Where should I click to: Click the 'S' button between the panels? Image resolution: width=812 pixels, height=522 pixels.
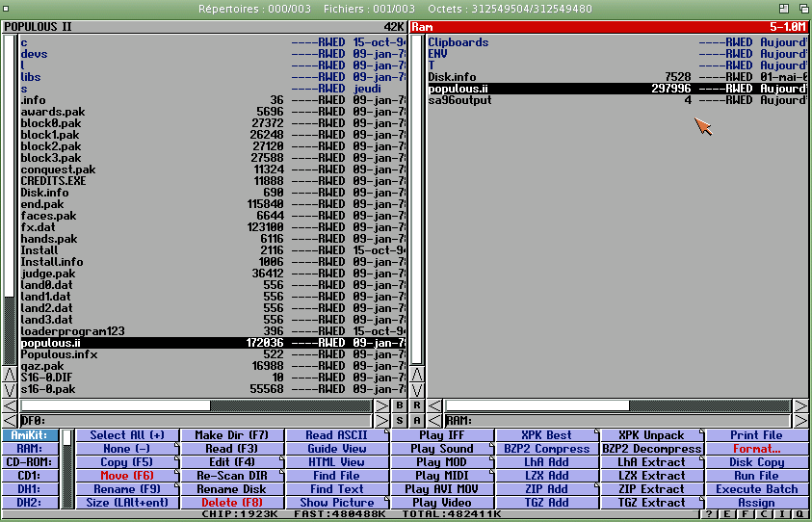(x=400, y=421)
